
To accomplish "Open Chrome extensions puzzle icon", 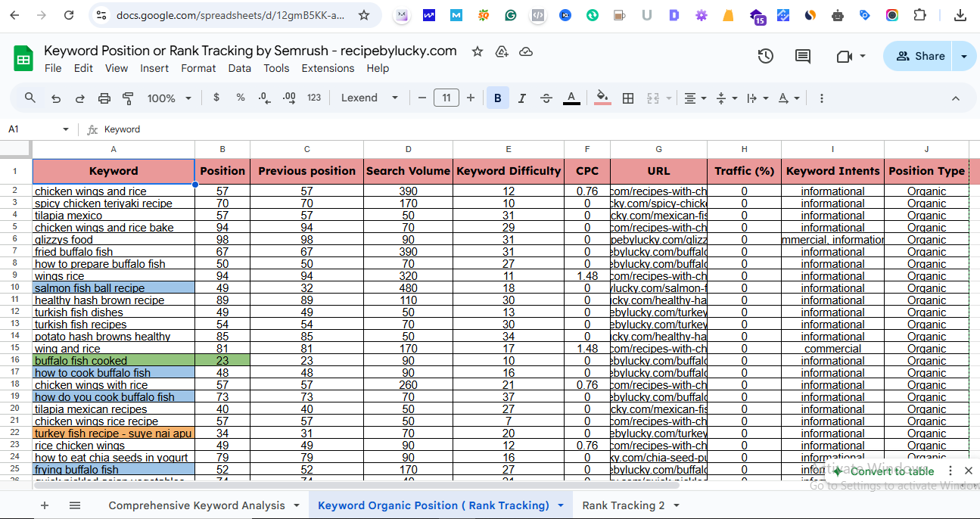I will (x=919, y=15).
